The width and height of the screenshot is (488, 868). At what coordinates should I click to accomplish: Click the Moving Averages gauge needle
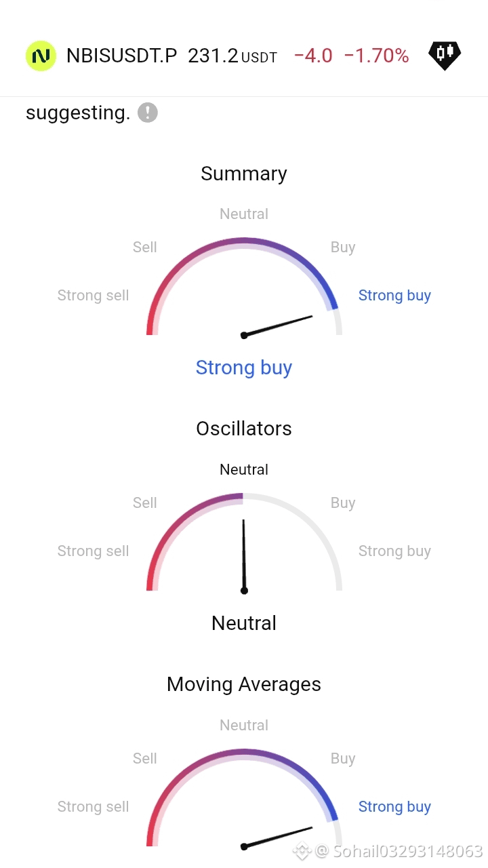coord(277,837)
